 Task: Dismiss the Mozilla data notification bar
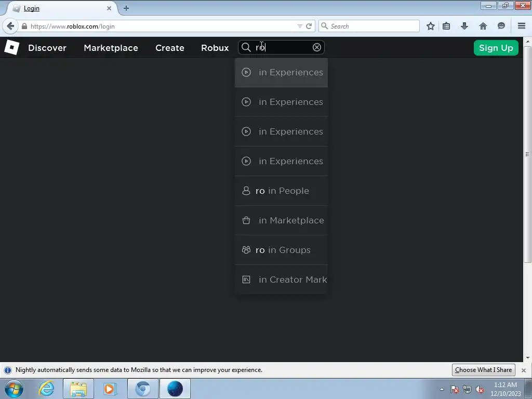point(524,370)
